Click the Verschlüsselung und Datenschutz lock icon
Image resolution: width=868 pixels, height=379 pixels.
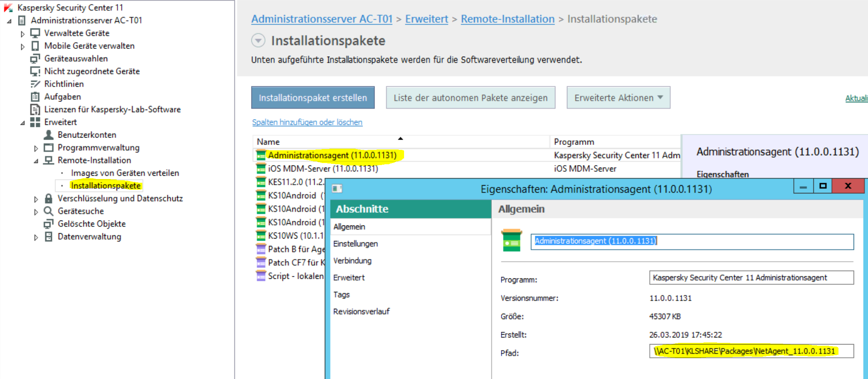48,198
